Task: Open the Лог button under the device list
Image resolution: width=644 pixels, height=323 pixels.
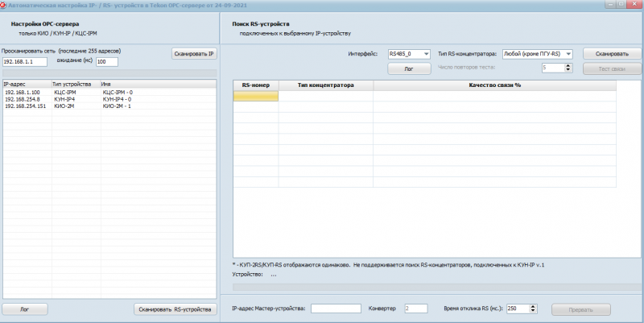Action: click(25, 309)
